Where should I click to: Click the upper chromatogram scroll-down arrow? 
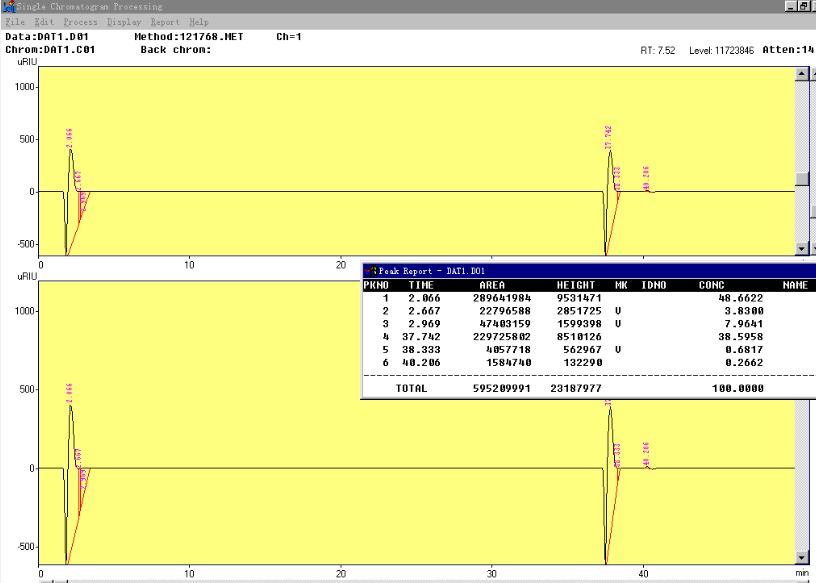tap(802, 249)
